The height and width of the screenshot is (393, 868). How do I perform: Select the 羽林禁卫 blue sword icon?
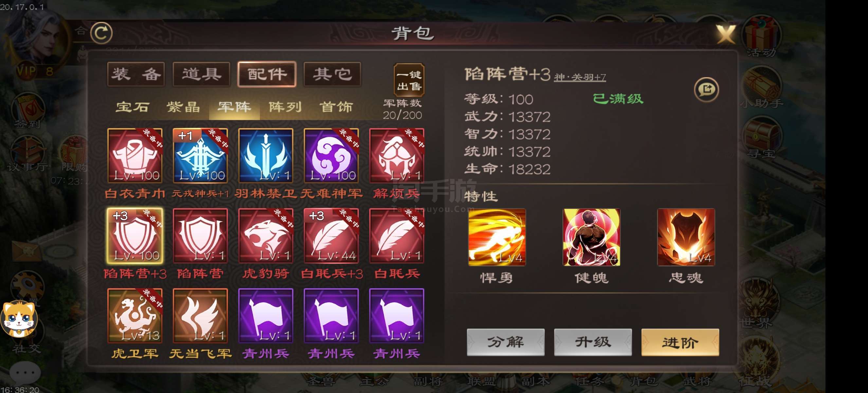click(266, 155)
